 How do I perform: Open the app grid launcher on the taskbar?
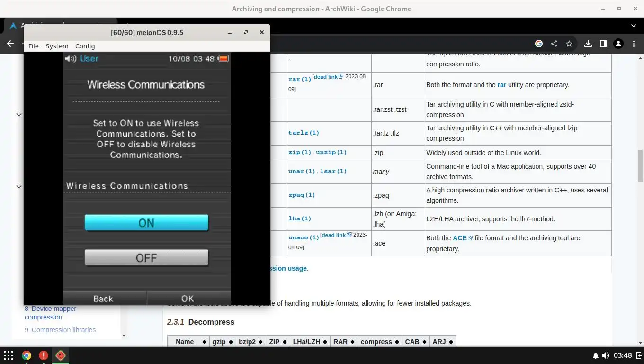(x=9, y=355)
